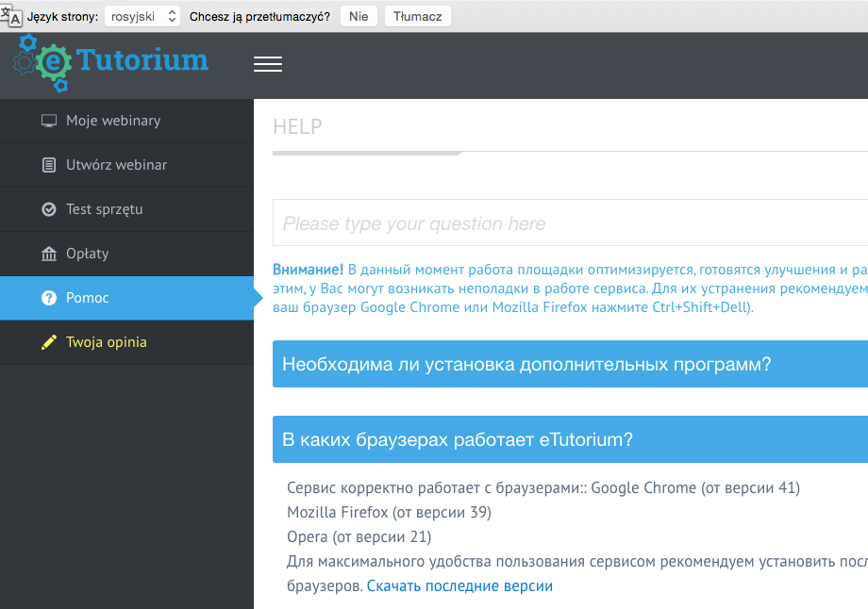Click the monitor icon beside Moje webinary
Image resolution: width=868 pixels, height=609 pixels.
pos(49,121)
